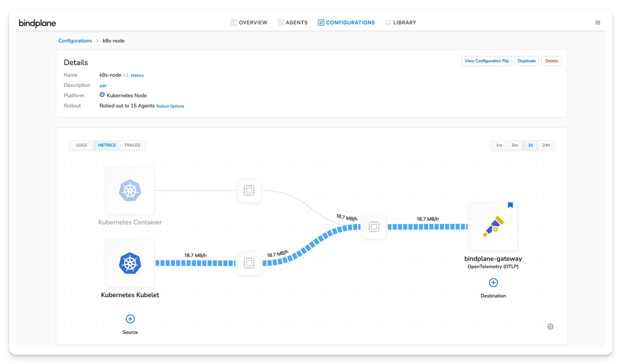Set time period to 24h
Viewport: 622px width, 364px height.
(x=546, y=145)
